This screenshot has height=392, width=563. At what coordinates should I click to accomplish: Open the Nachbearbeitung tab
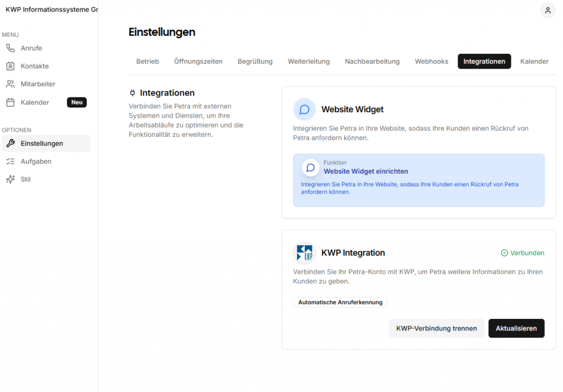pyautogui.click(x=372, y=62)
